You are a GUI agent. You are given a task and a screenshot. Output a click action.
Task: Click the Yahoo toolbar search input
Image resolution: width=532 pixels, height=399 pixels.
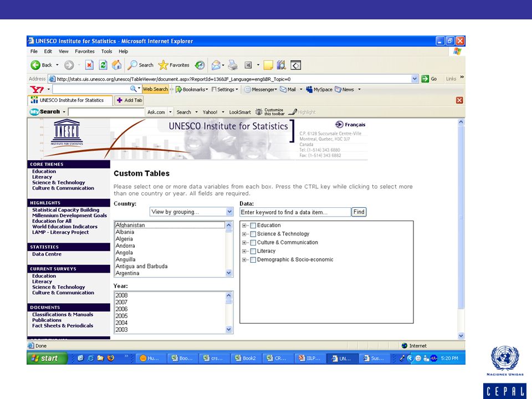pos(91,89)
